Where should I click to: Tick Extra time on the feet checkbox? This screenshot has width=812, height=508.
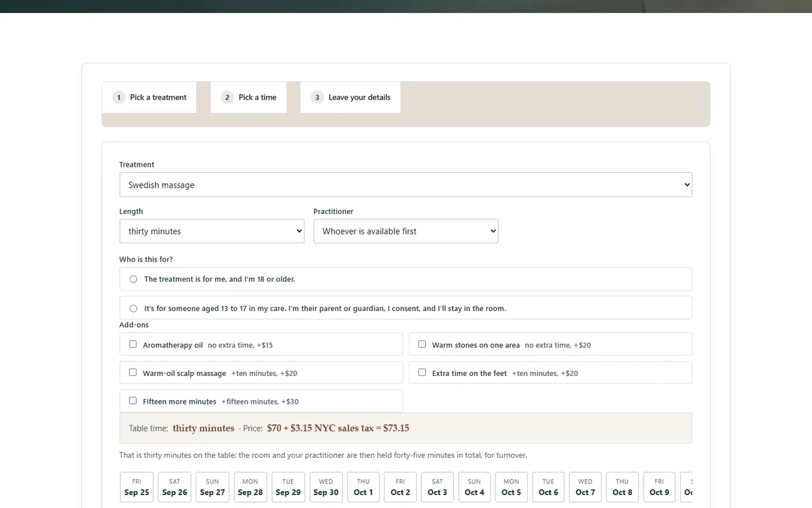coord(422,373)
